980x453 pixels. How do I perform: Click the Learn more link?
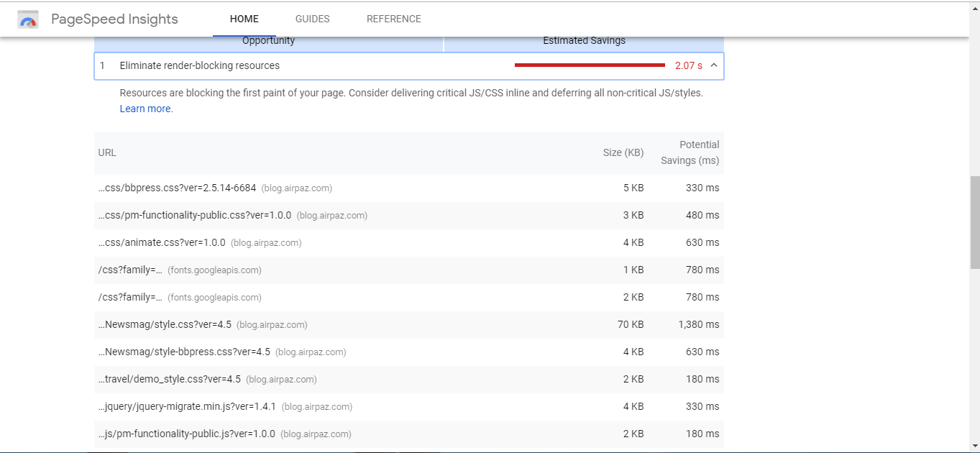click(145, 109)
